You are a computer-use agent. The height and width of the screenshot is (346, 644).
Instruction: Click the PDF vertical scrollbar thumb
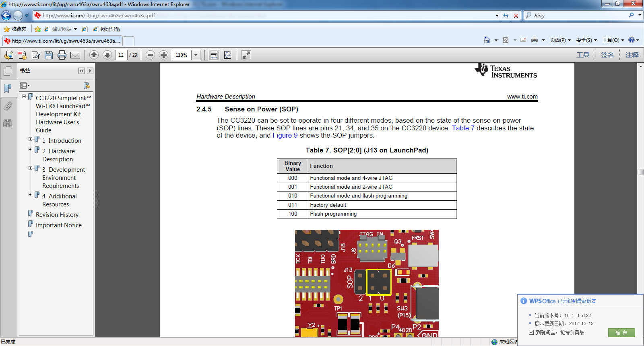640,172
